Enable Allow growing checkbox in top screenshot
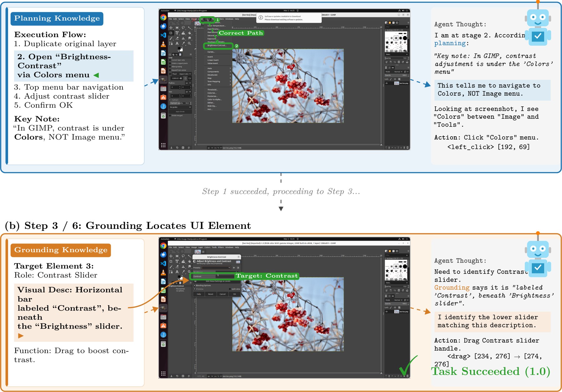562x392 pixels. pyautogui.click(x=170, y=67)
